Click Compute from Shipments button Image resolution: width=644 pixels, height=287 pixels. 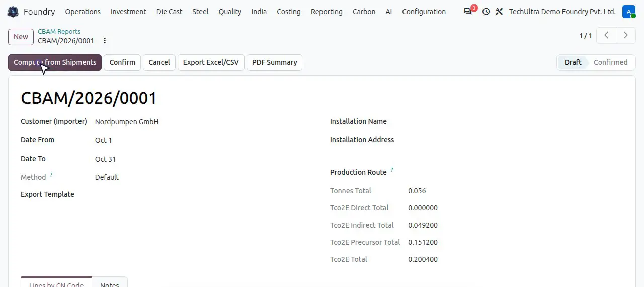click(55, 62)
